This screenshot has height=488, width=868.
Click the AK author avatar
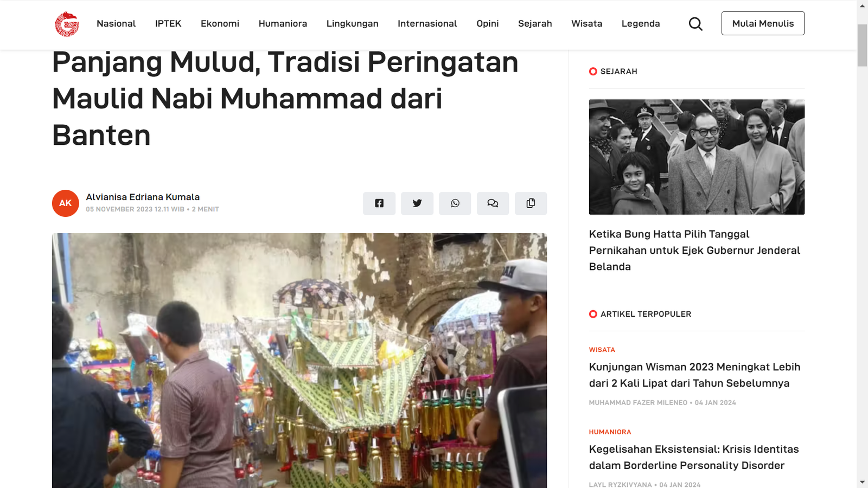tap(66, 203)
